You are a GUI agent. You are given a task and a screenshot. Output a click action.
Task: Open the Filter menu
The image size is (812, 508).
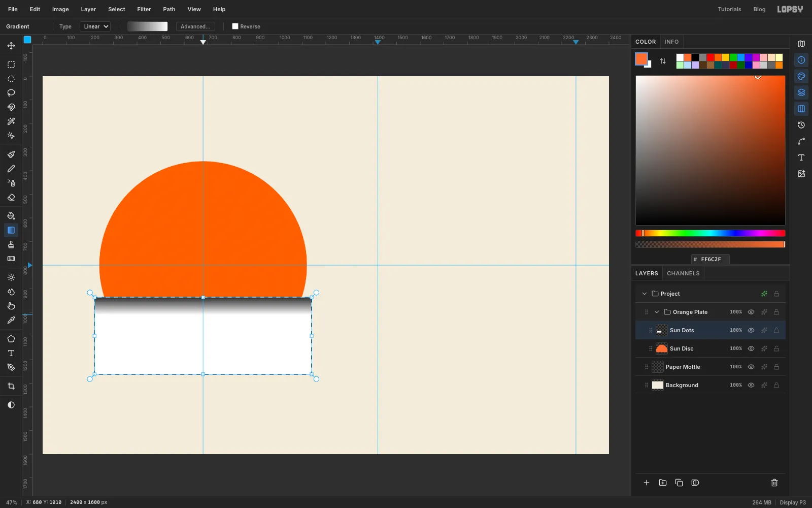144,9
